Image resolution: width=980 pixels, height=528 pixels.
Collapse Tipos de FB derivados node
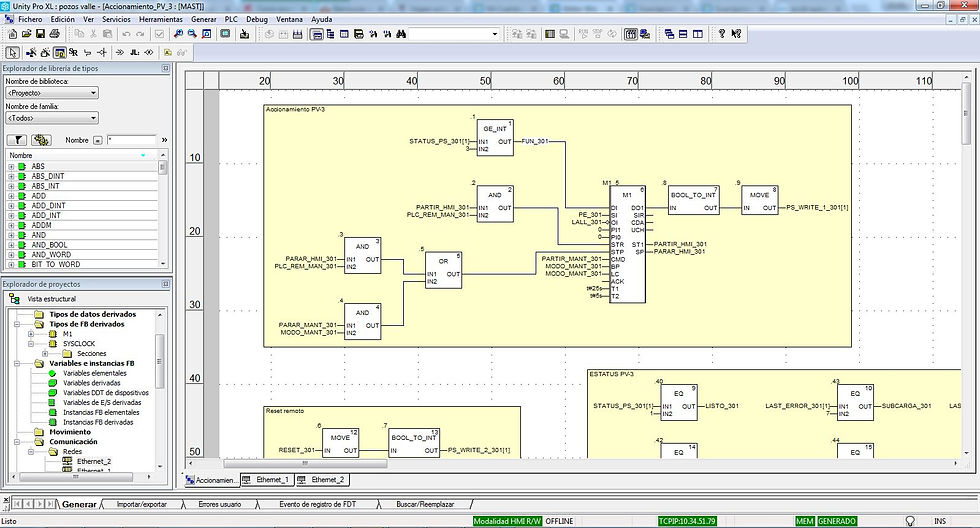pyautogui.click(x=17, y=324)
